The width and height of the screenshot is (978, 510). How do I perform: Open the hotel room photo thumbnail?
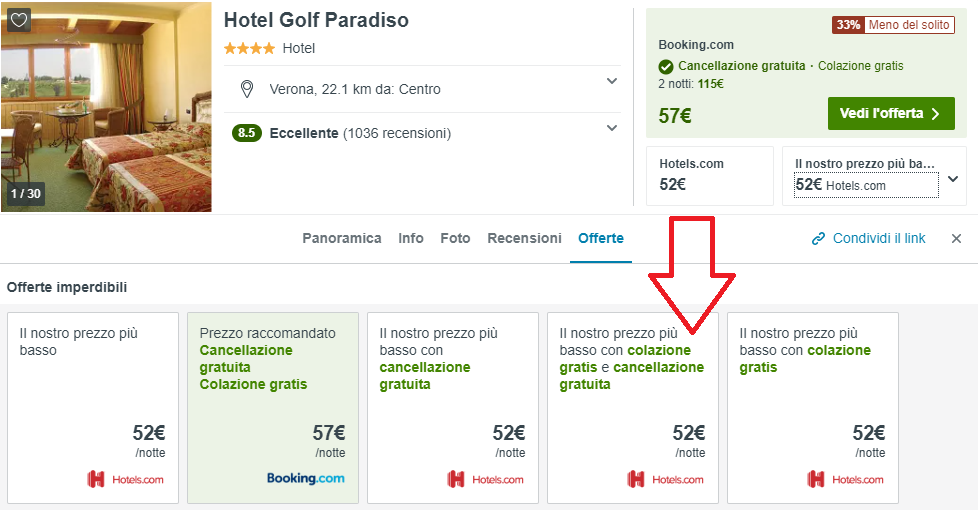tap(106, 105)
